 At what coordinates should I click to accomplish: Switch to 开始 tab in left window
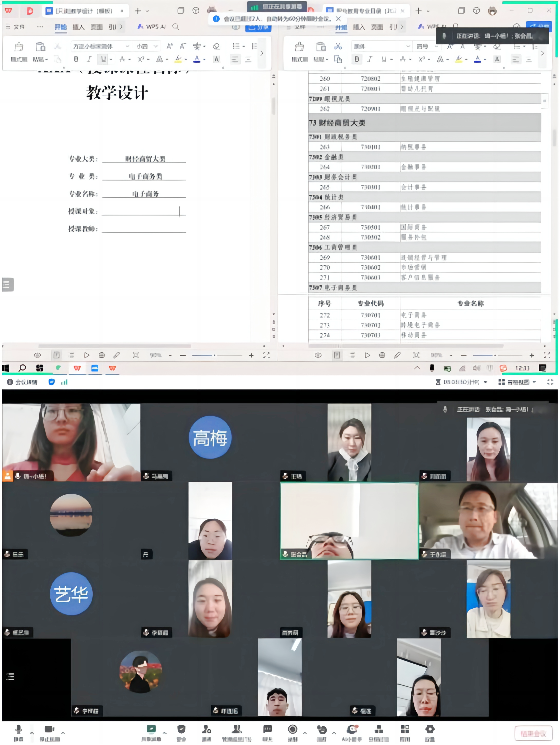pyautogui.click(x=61, y=27)
